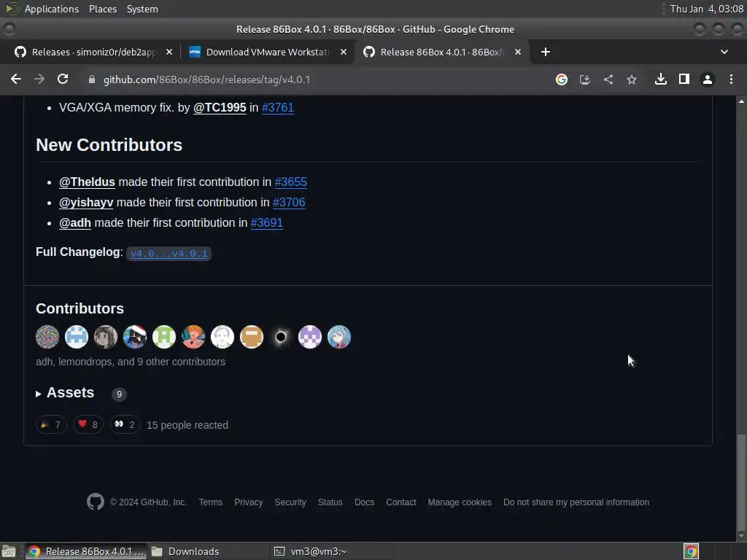Open pull request #3706
The height and width of the screenshot is (560, 747).
tap(289, 203)
